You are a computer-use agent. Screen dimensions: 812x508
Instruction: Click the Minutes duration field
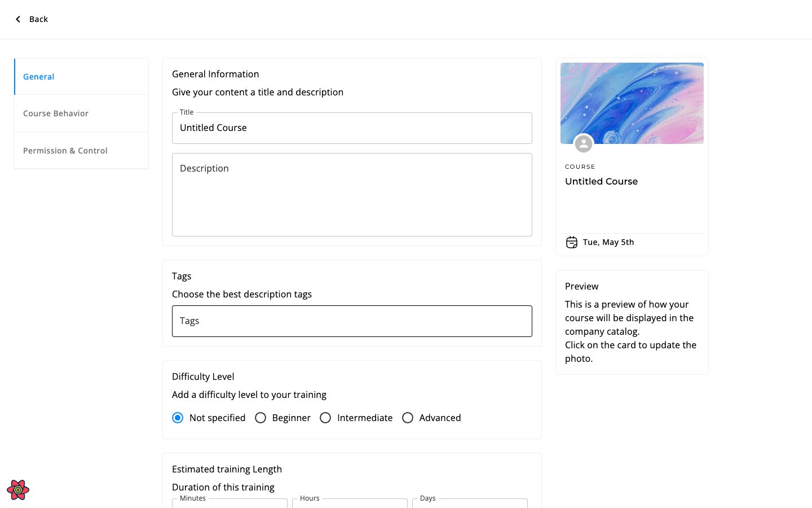[x=230, y=503]
